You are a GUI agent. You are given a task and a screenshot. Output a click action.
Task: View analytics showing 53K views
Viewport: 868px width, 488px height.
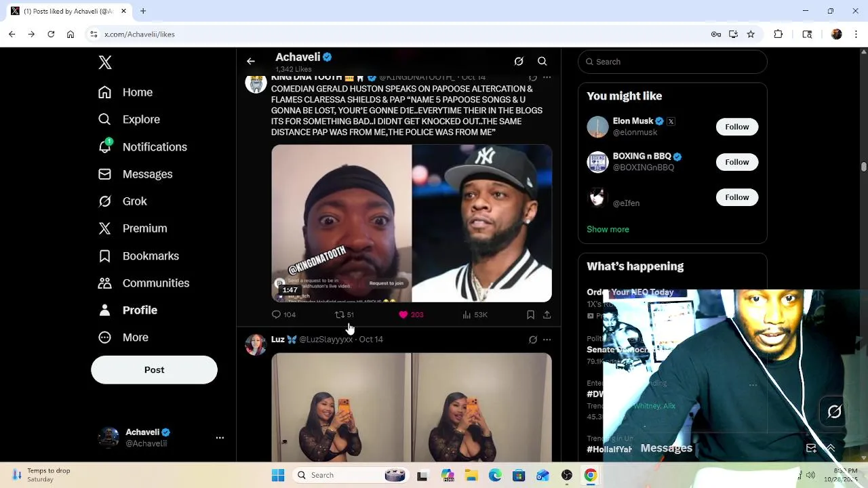475,314
